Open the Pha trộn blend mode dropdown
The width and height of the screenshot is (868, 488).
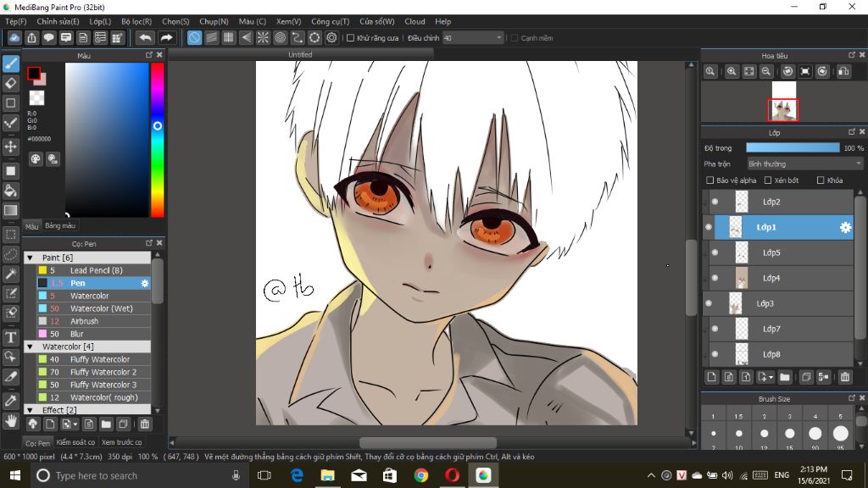(x=805, y=164)
